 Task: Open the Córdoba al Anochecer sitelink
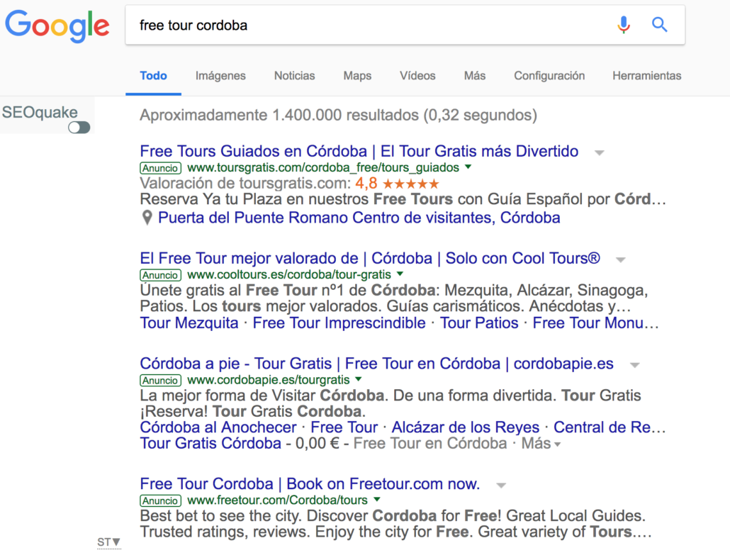point(218,427)
